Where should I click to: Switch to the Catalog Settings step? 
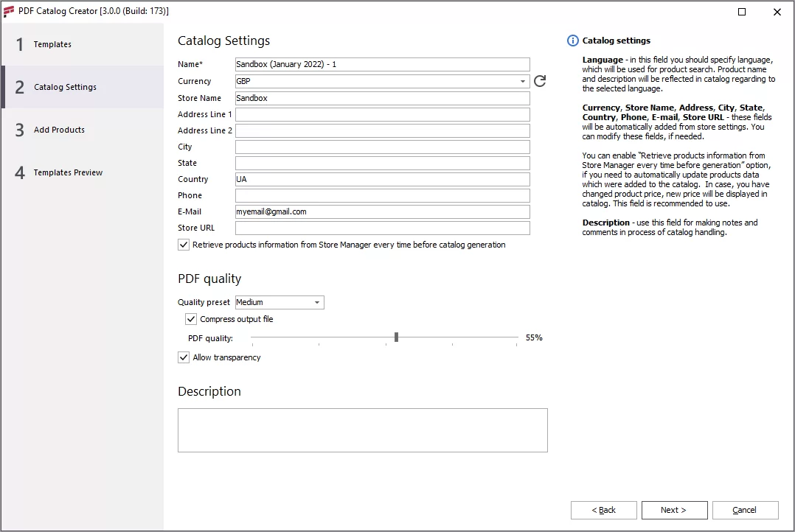[65, 87]
